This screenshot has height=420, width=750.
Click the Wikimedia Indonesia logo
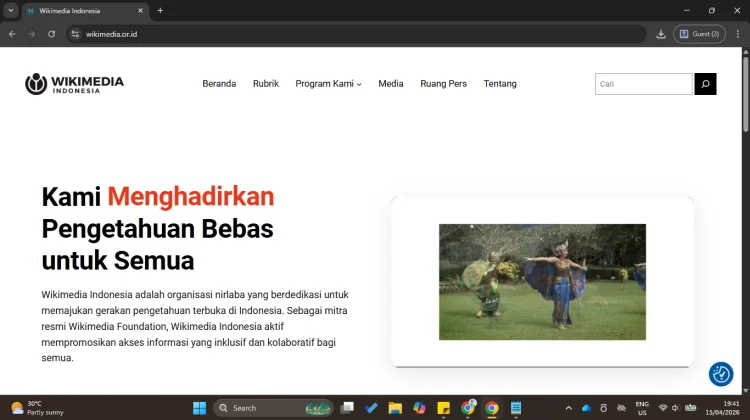click(74, 84)
